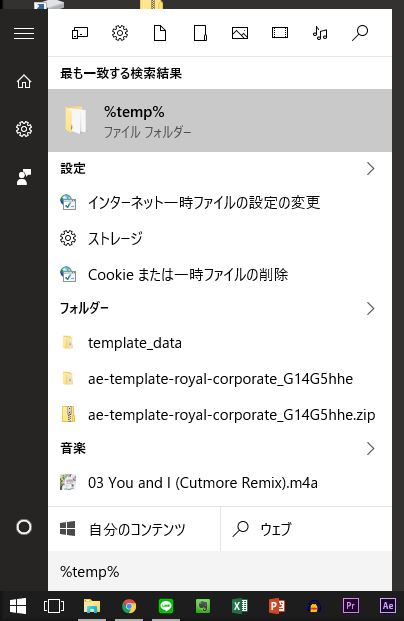
Task: Open the hamburger menu in Cortana sidebar
Action: click(x=24, y=33)
